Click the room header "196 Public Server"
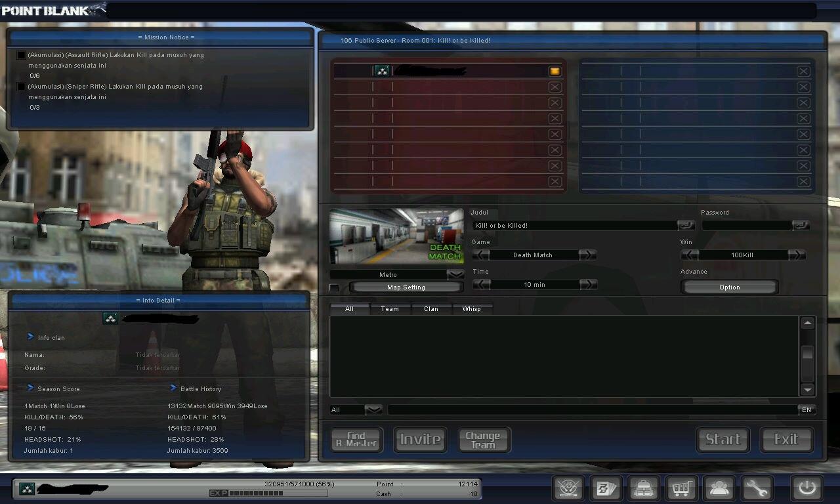This screenshot has height=504, width=840. [x=369, y=41]
